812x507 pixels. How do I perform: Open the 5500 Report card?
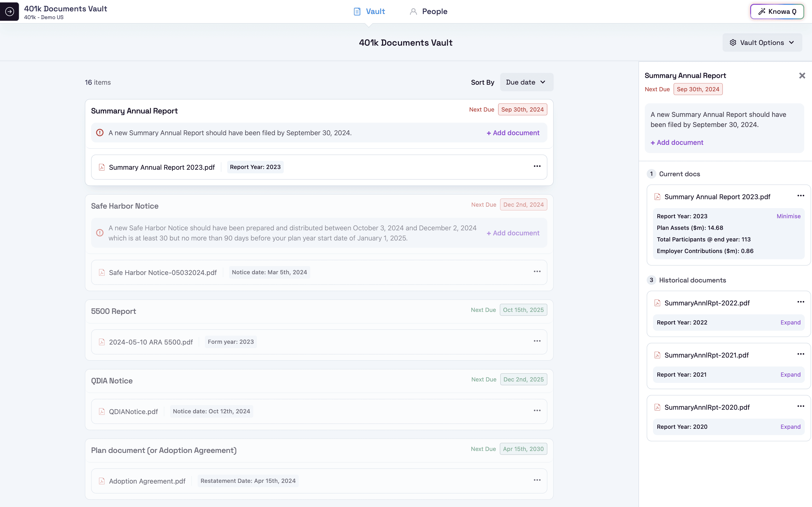point(113,311)
